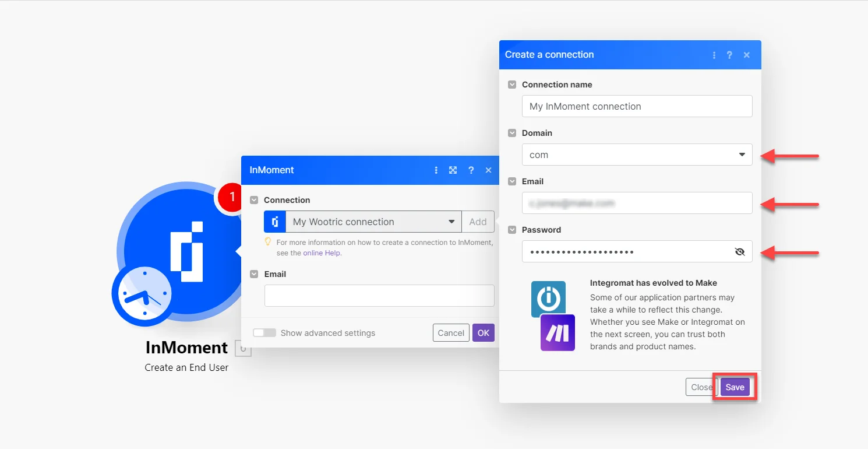Open the three-dot menu in InMoment dialog

click(436, 170)
